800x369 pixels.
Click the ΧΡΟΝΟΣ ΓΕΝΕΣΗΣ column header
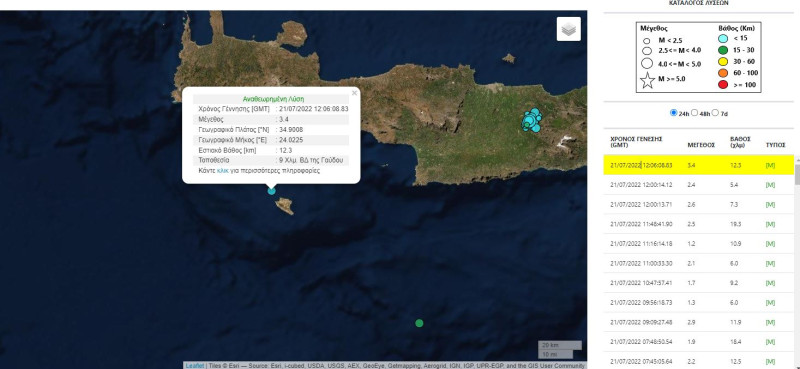636,141
